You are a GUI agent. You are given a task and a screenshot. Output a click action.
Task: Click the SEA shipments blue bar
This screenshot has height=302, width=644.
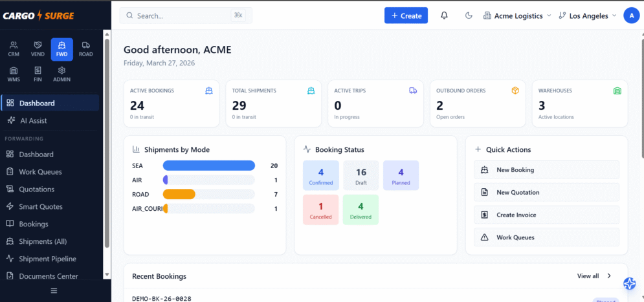[209, 166]
